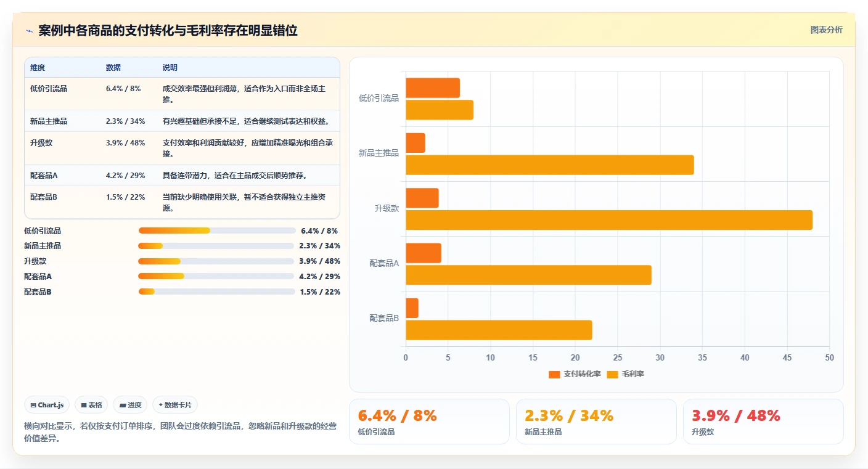Open the 新品主推品 data card
Image resolution: width=868 pixels, height=469 pixels.
[596, 422]
